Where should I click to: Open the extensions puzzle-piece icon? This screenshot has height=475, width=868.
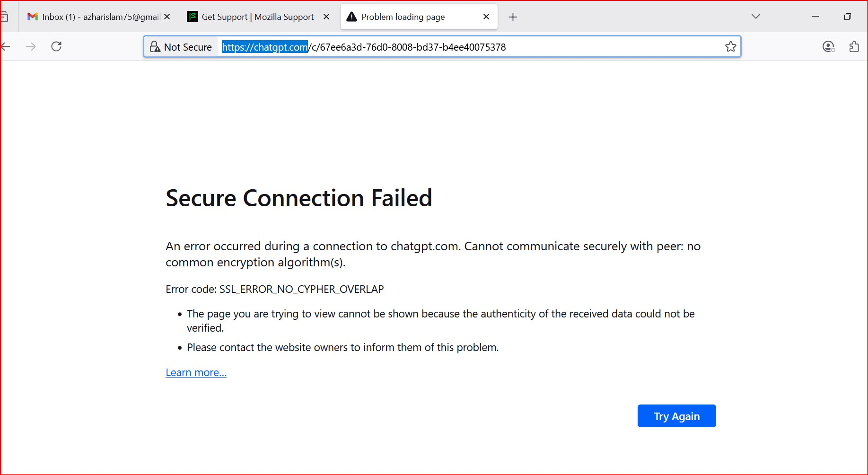(854, 46)
